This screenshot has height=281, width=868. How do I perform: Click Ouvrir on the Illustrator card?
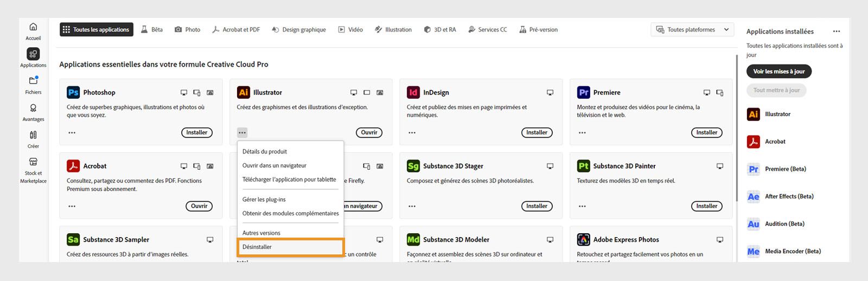369,132
